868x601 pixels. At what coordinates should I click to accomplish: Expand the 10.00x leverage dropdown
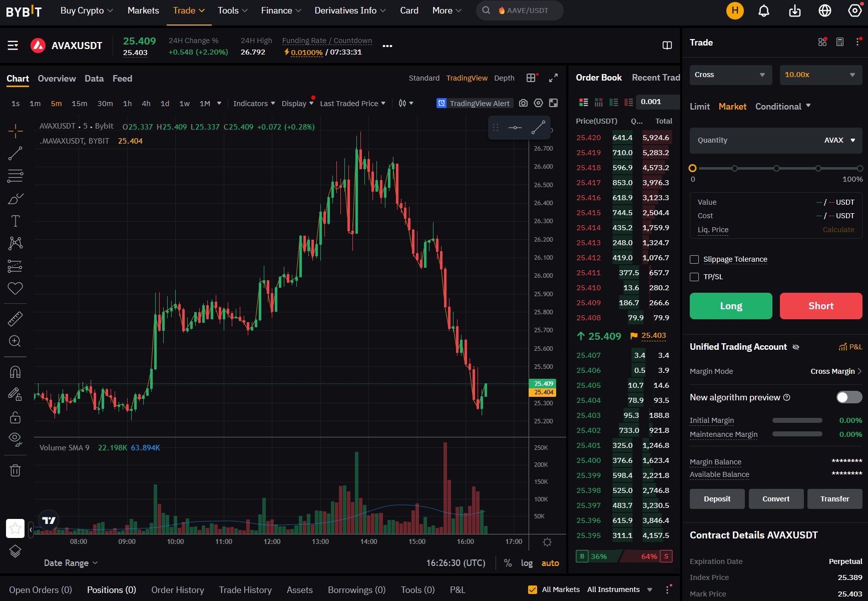(820, 75)
